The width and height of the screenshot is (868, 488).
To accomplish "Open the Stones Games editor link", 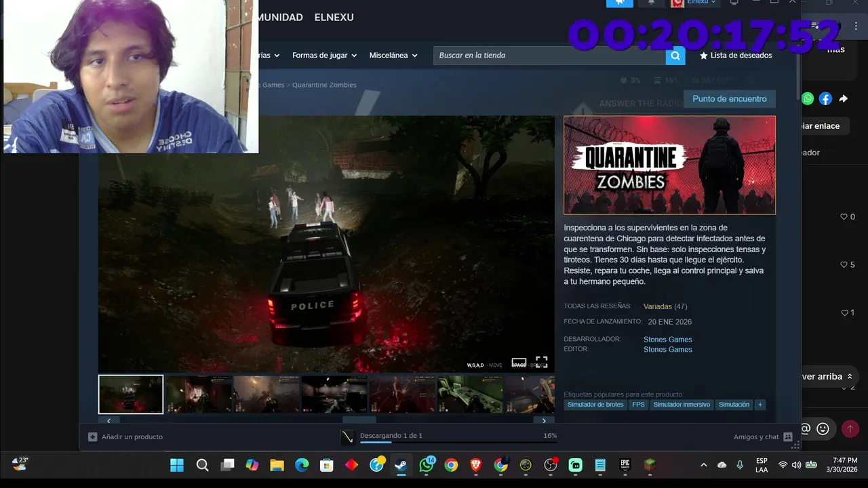I will click(668, 350).
